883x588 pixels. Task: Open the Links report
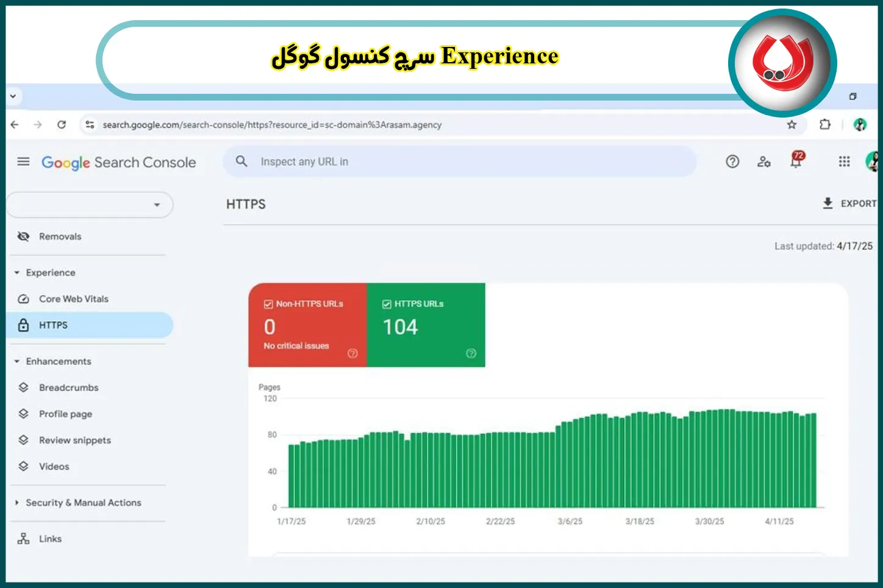tap(50, 539)
